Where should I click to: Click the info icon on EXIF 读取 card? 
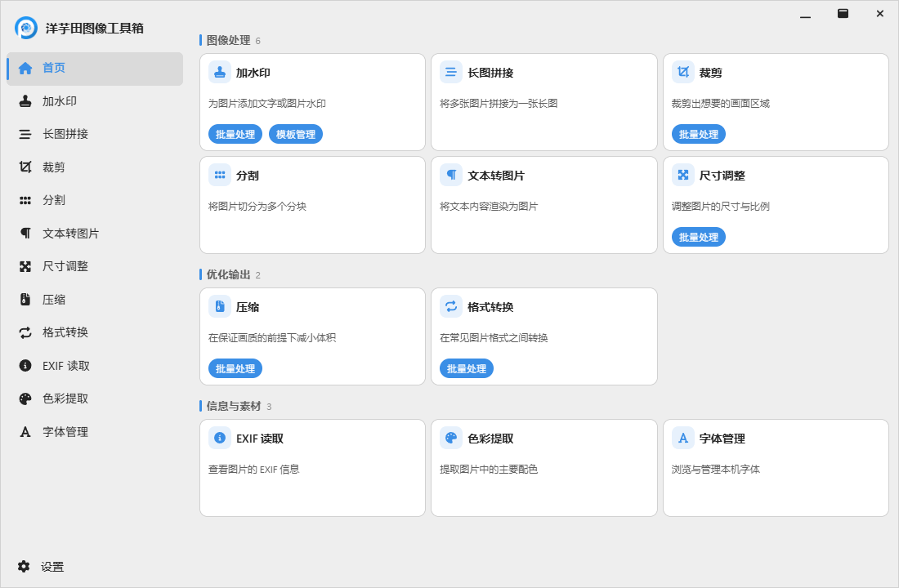coord(220,438)
